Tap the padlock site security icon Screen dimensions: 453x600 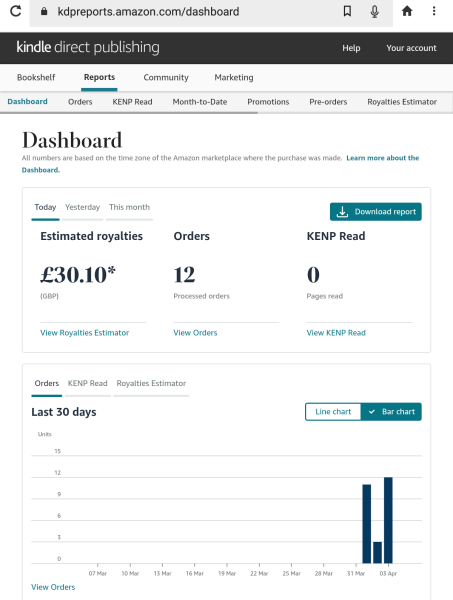coord(44,11)
